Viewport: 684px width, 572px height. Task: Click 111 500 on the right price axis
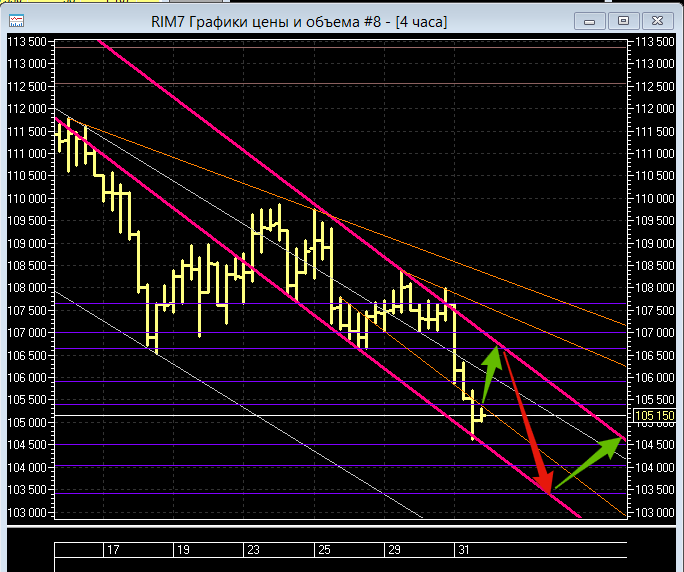coord(655,131)
